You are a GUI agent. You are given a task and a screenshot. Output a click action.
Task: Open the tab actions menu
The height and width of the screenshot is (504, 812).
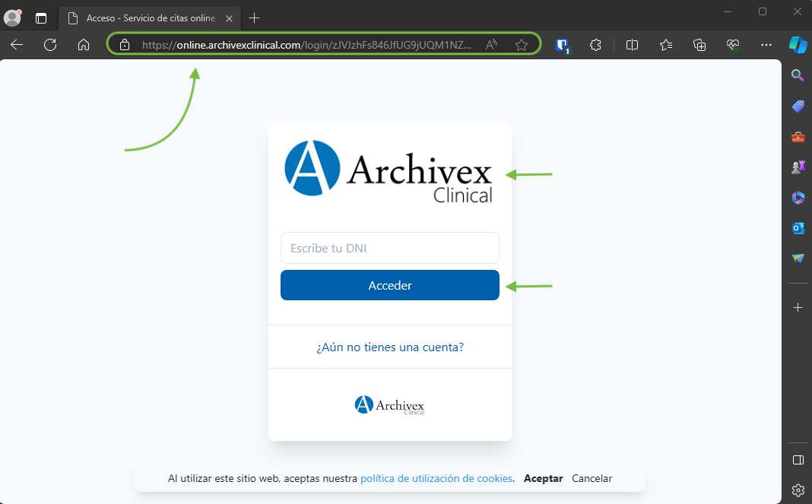(42, 17)
